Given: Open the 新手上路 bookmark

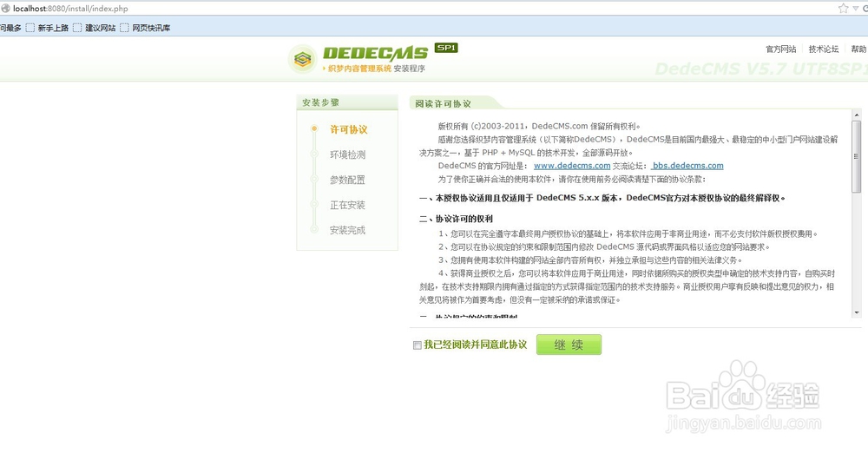Looking at the screenshot, I should coord(47,28).
